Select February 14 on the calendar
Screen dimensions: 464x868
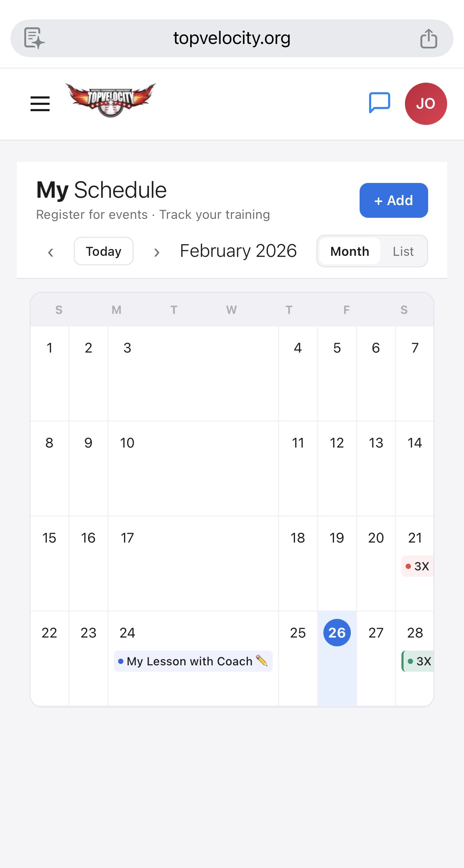[x=414, y=443]
